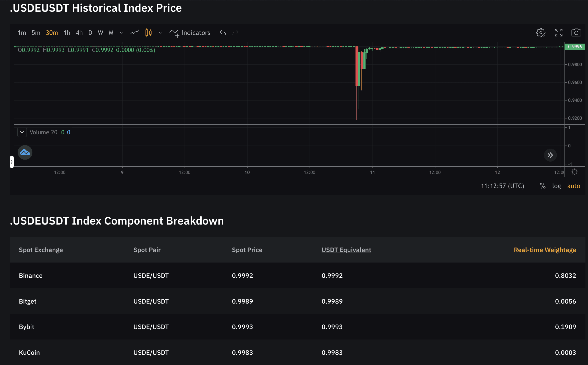Screen dimensions: 588x365
Task: Select candlestick chart style icon
Action: coord(149,33)
